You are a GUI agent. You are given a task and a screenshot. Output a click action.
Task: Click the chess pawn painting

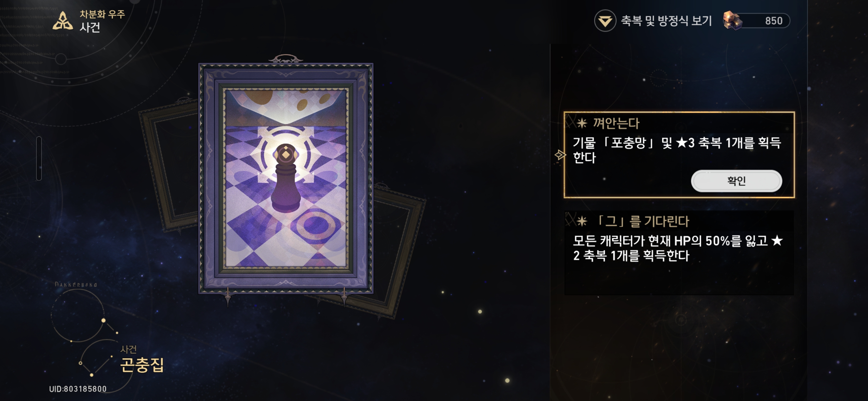(286, 178)
